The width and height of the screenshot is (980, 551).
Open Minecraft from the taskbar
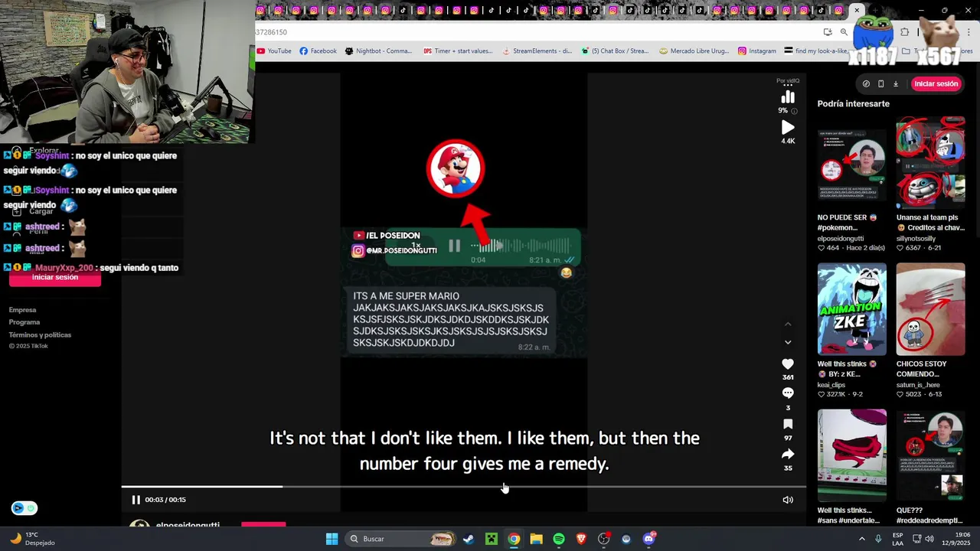491,539
